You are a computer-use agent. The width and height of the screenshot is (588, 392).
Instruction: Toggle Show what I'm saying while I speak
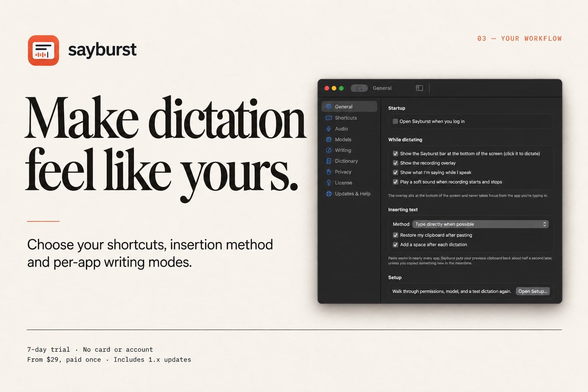(x=395, y=172)
